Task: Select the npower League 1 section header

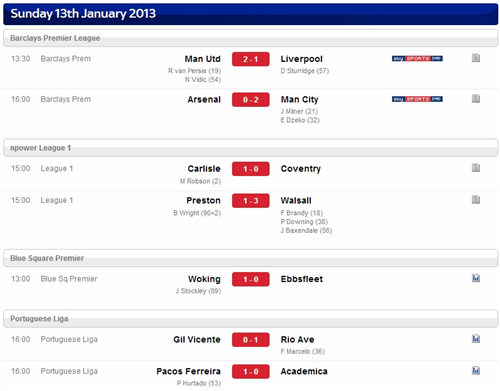Action: pos(251,148)
